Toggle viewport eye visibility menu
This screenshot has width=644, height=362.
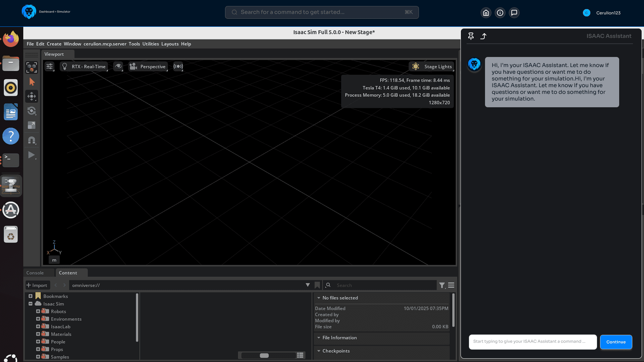[118, 66]
